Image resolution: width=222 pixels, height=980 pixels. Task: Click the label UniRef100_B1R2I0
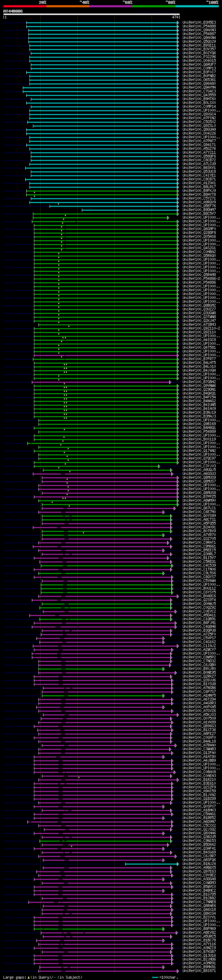tap(199, 779)
